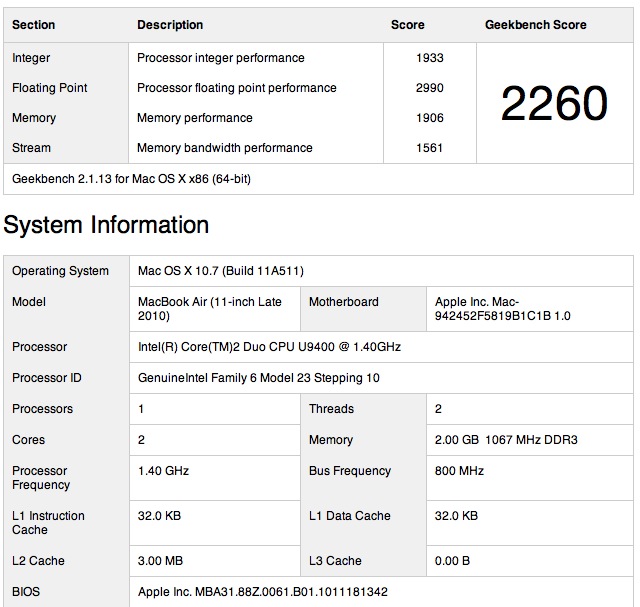Click the Floating Point score 2990
This screenshot has width=640, height=607.
coord(430,88)
